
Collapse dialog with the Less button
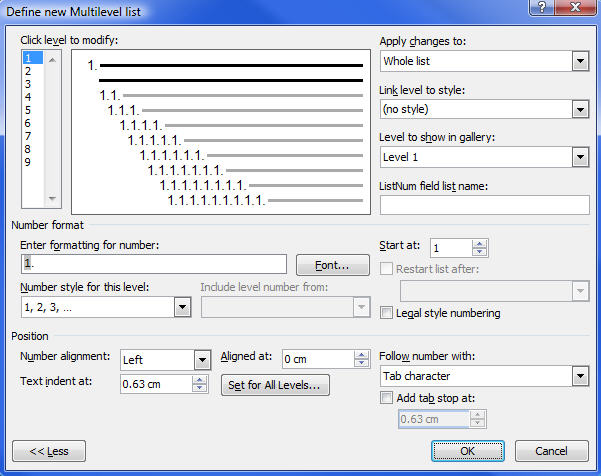click(x=49, y=451)
